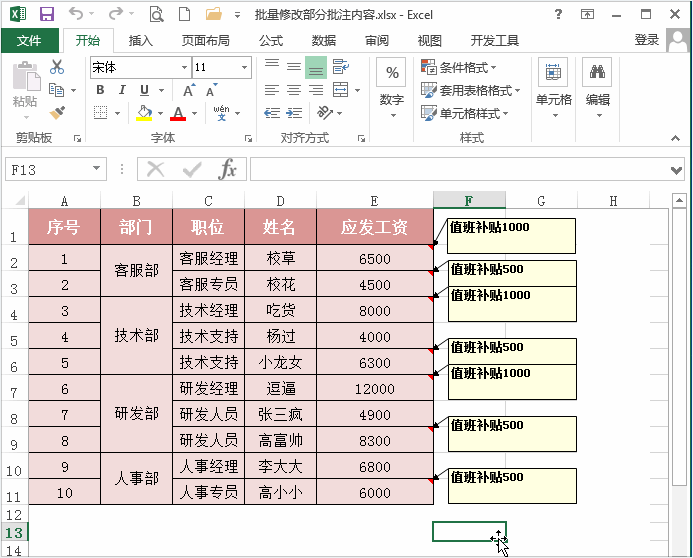This screenshot has width=693, height=558.
Task: Switch to the 视图 tab
Action: click(430, 41)
